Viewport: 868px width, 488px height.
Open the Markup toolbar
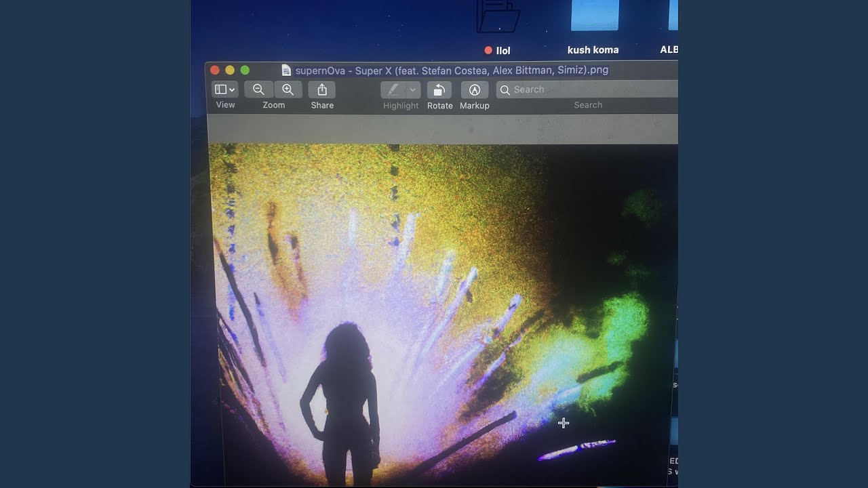tap(475, 89)
